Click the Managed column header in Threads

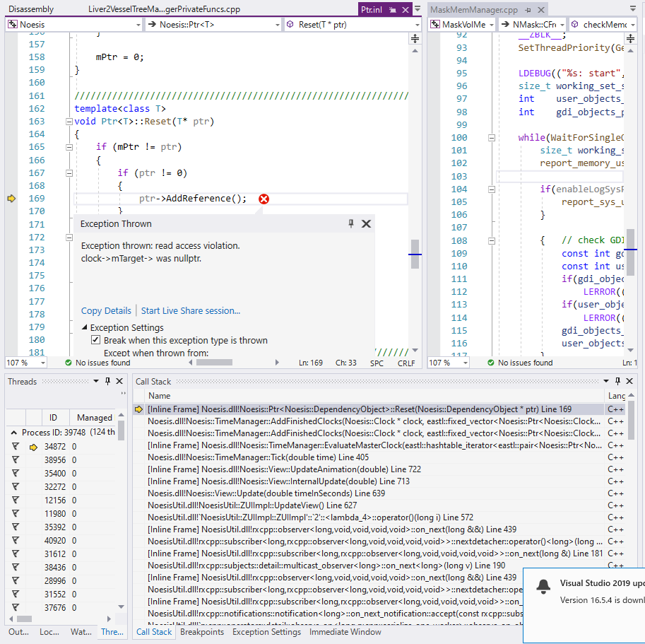click(94, 418)
